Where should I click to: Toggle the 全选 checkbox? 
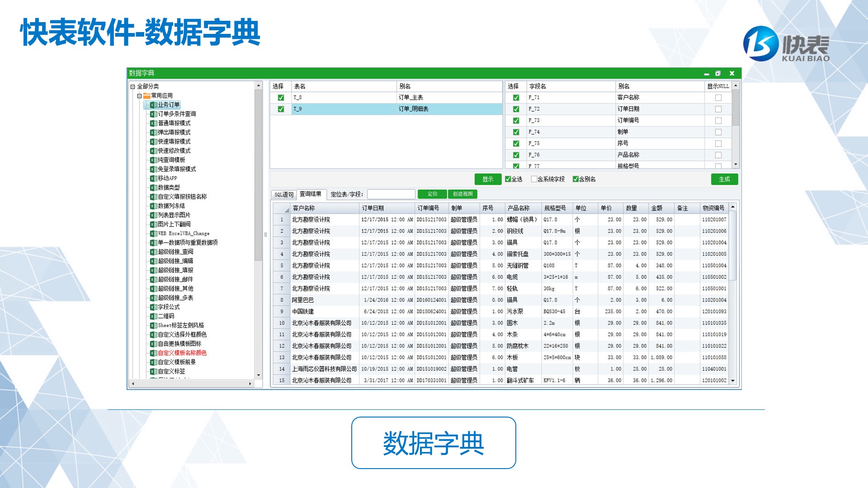click(x=508, y=179)
